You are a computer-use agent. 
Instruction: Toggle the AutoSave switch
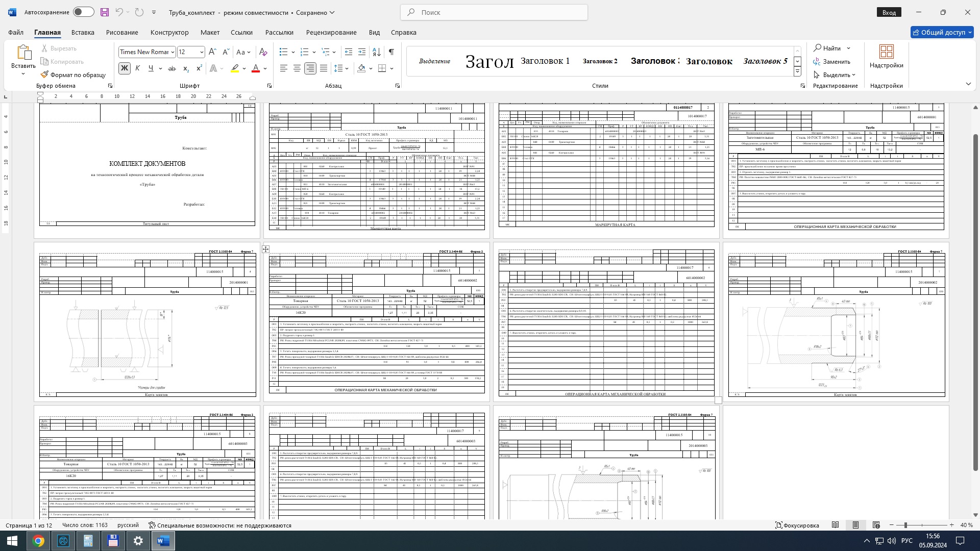pyautogui.click(x=83, y=12)
